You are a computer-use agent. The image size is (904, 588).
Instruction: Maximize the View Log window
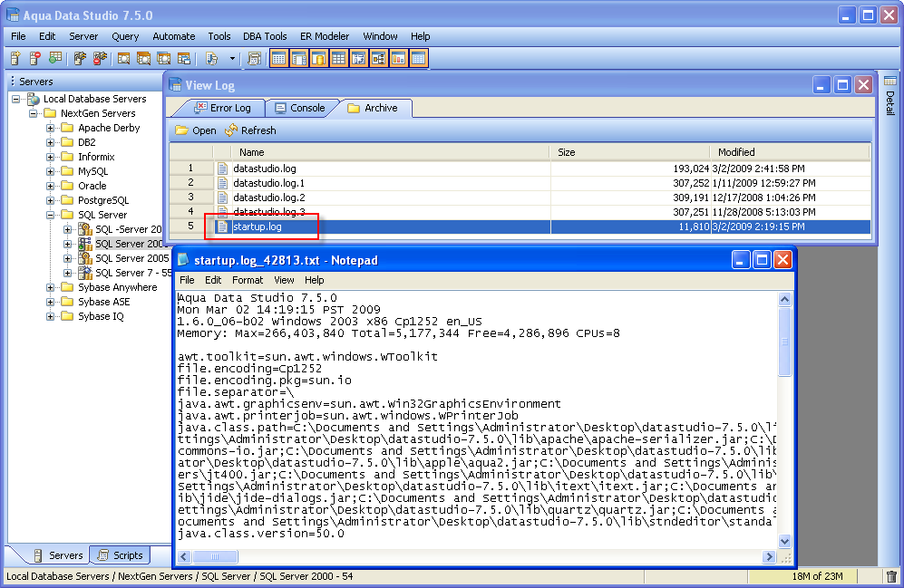tap(842, 85)
